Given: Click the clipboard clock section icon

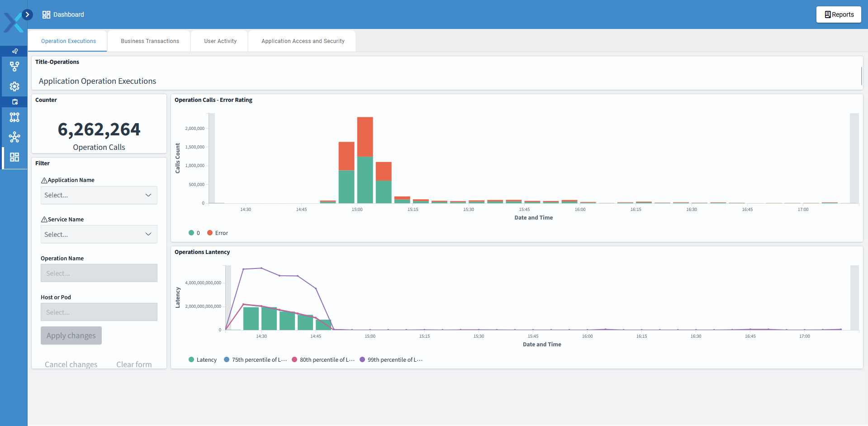Looking at the screenshot, I should [x=14, y=102].
